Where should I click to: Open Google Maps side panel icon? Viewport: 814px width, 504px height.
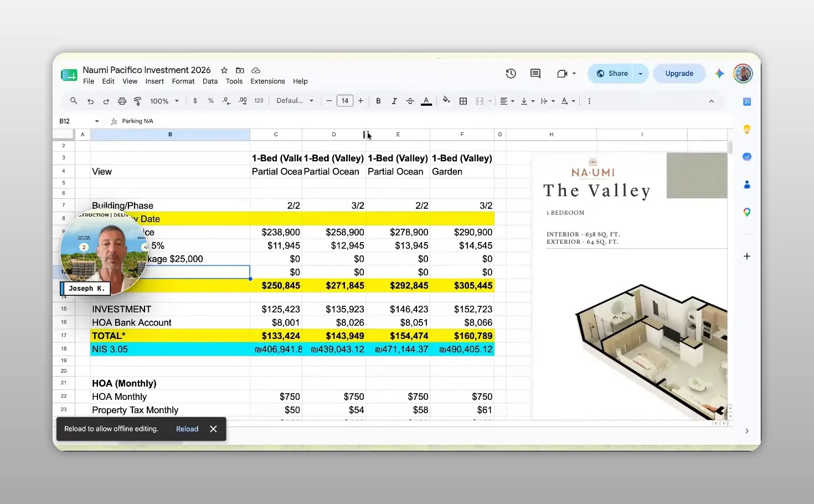(746, 212)
